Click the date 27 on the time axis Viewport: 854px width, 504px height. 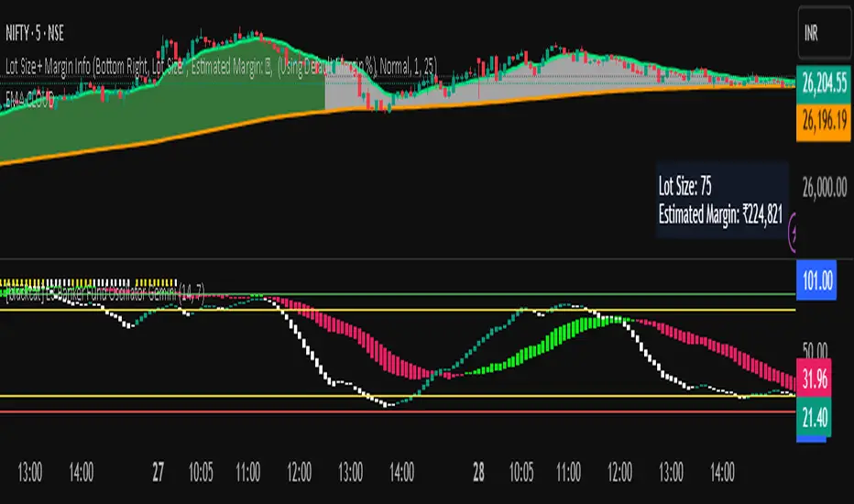[x=158, y=473]
